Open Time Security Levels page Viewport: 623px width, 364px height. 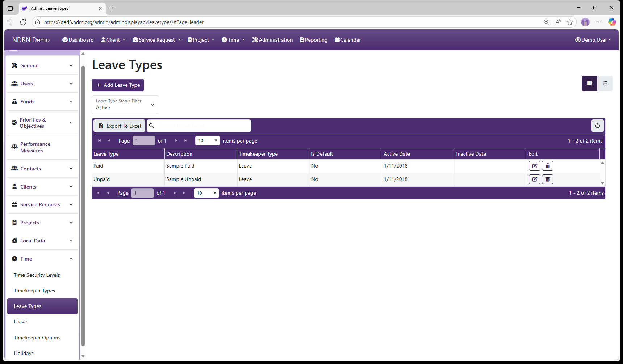(x=42, y=275)
